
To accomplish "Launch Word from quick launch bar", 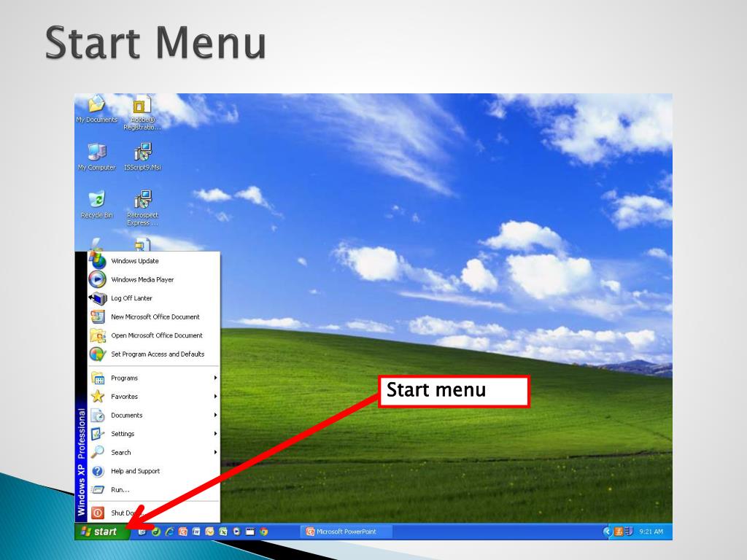I will click(x=196, y=532).
